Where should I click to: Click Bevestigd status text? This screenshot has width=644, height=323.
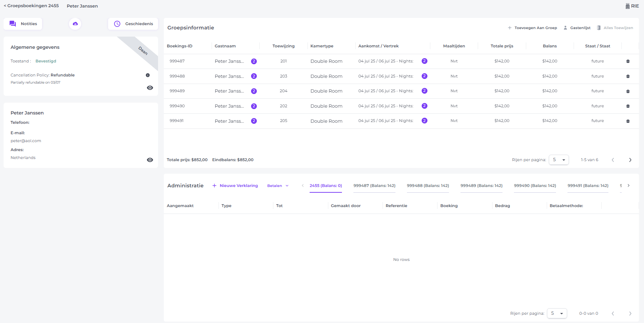click(46, 61)
